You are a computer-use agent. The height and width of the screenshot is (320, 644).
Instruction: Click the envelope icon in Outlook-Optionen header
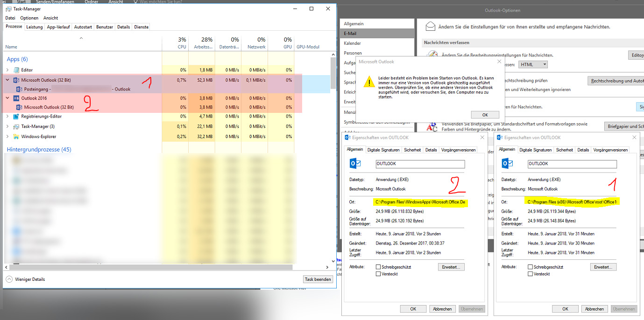click(x=431, y=27)
